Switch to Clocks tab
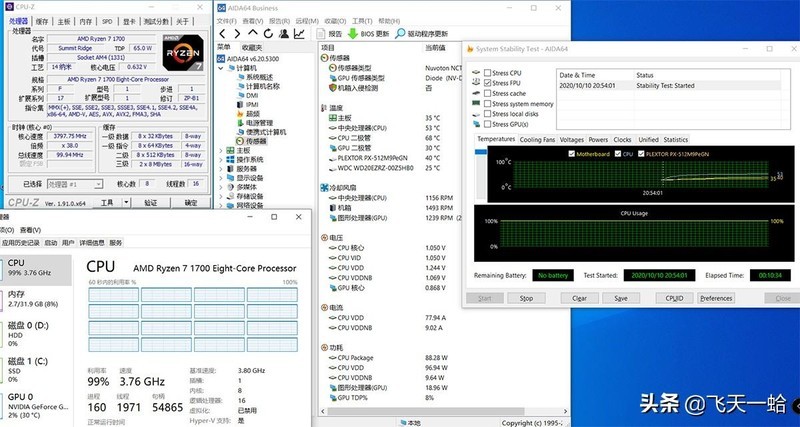 pyautogui.click(x=622, y=139)
